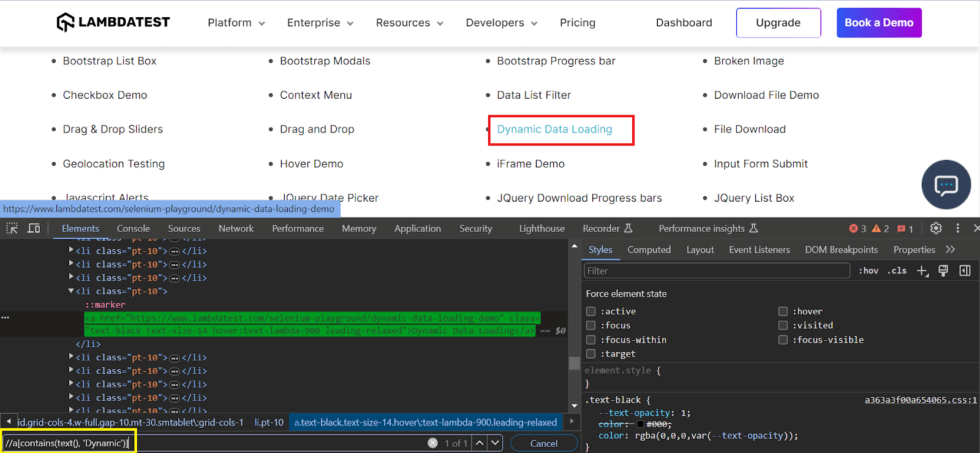Enable the :target state checkbox
980x453 pixels.
point(590,354)
